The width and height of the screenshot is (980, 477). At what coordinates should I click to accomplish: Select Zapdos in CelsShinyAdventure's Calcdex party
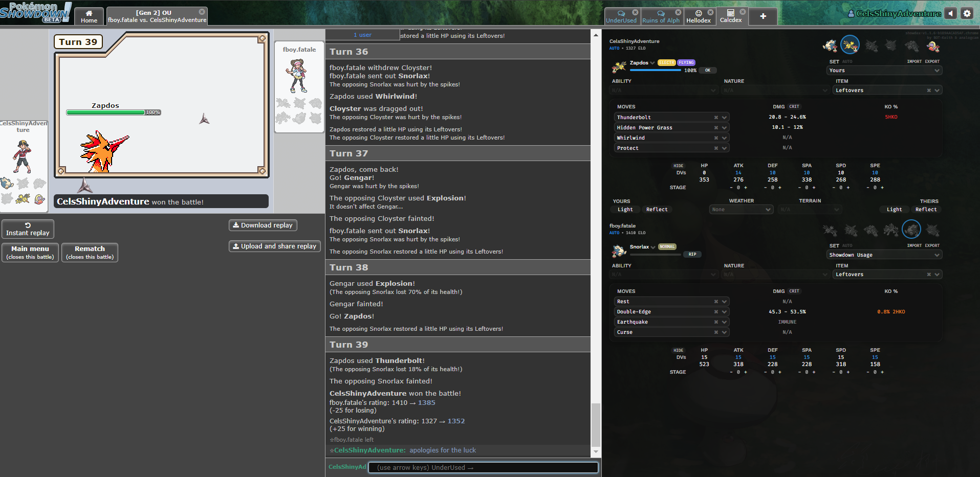coord(850,45)
